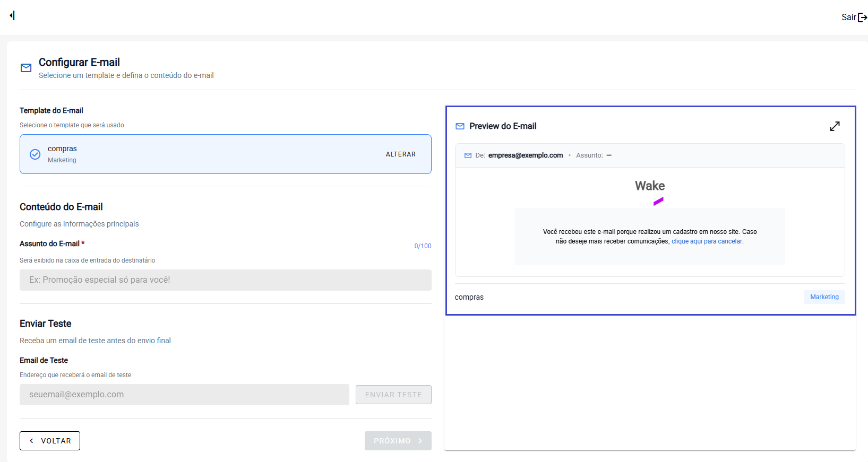Click the Sair text at top right
The height and width of the screenshot is (462, 868).
(848, 18)
